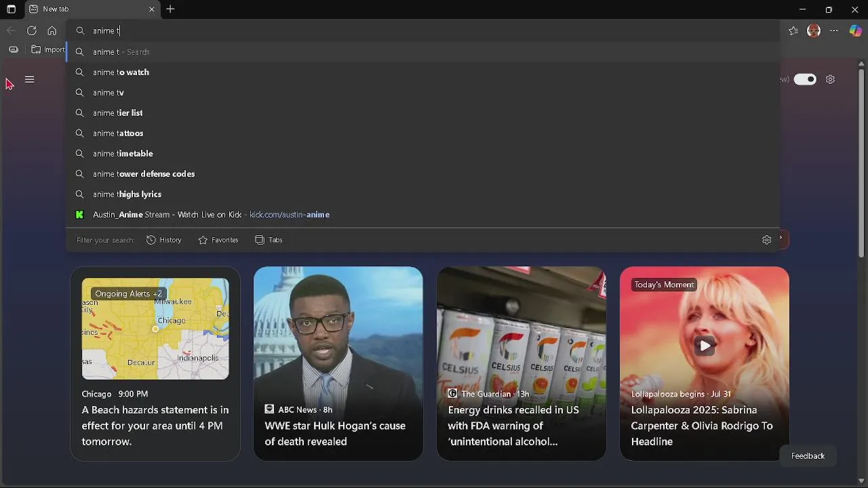Refresh the page with the reload icon
The width and height of the screenshot is (868, 488).
click(x=32, y=30)
